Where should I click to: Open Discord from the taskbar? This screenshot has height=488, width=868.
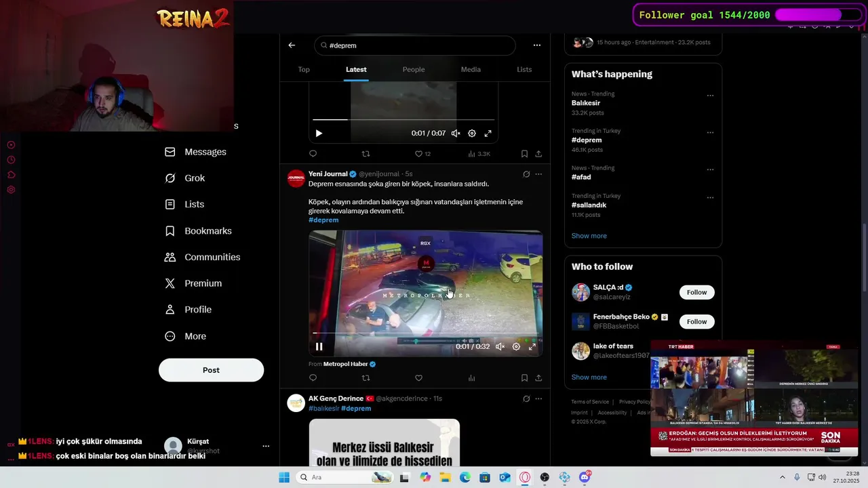tap(585, 477)
